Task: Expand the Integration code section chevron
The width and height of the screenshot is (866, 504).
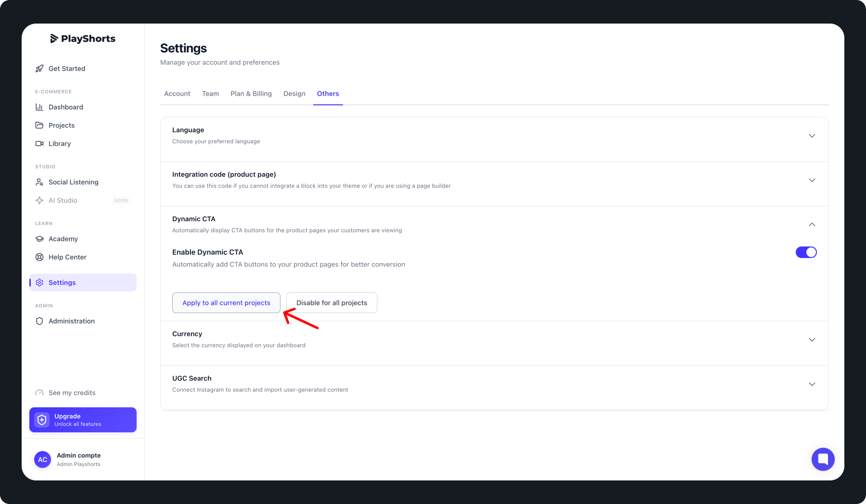Action: pyautogui.click(x=812, y=180)
